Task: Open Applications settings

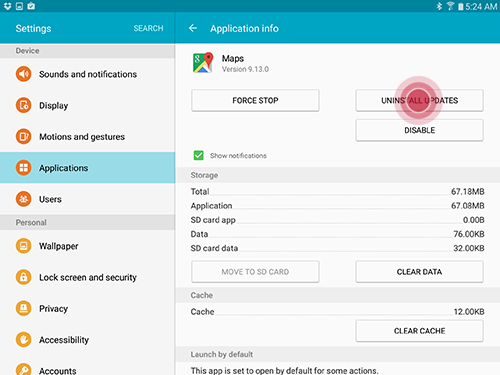Action: [x=87, y=168]
